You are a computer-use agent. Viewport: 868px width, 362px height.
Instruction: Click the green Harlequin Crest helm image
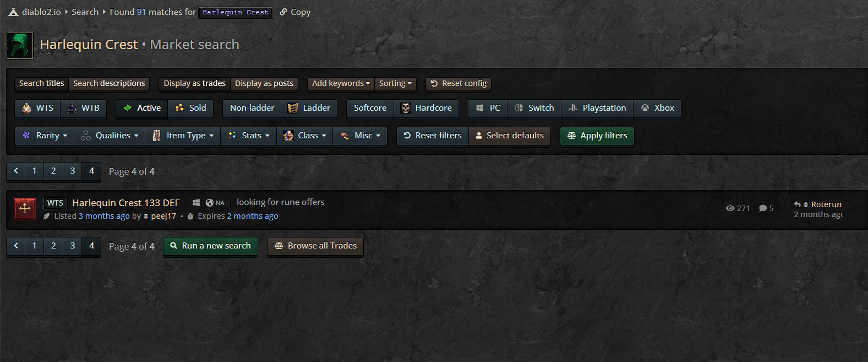(x=20, y=46)
